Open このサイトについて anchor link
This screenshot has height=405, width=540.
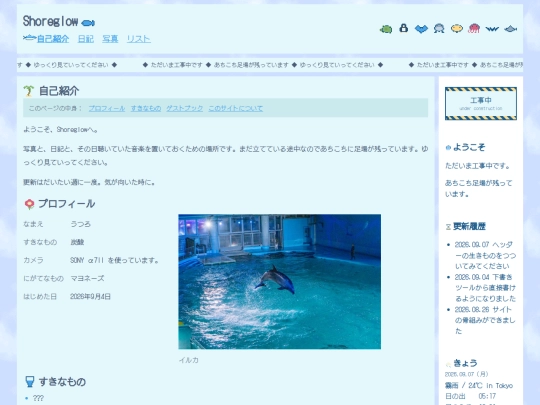[236, 108]
